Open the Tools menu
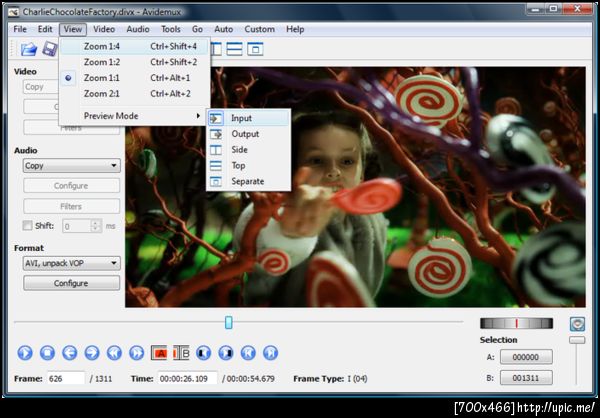 point(171,29)
